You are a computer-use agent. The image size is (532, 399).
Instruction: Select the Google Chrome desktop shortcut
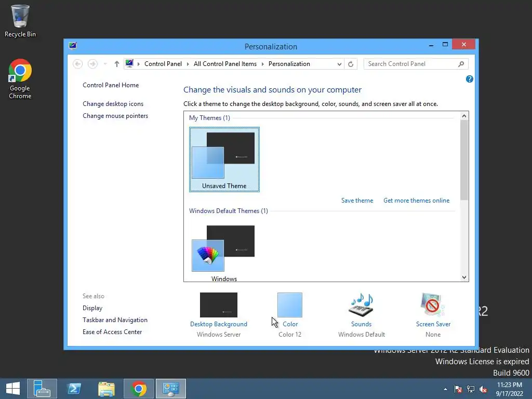coord(20,79)
